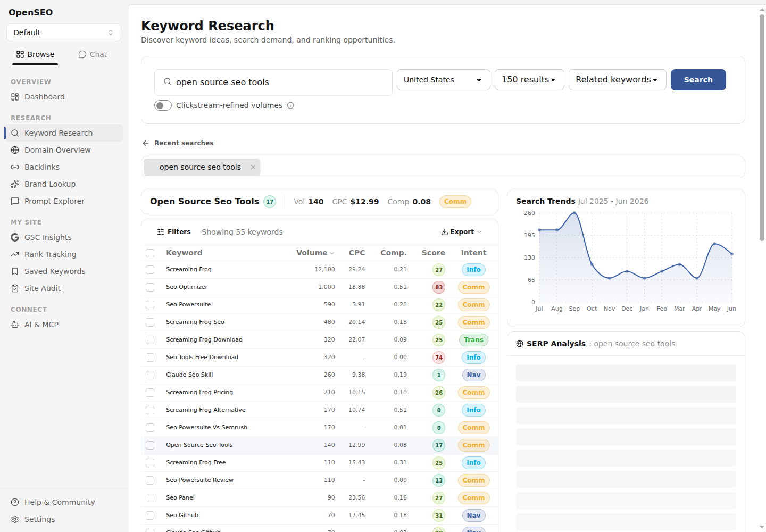Check the Seo Panel row checkbox
The image size is (766, 532).
(150, 498)
